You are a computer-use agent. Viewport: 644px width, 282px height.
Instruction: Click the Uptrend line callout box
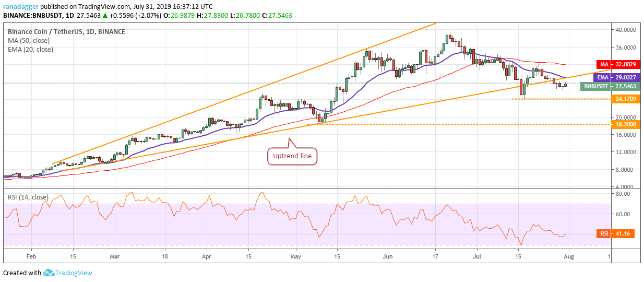[x=292, y=156]
